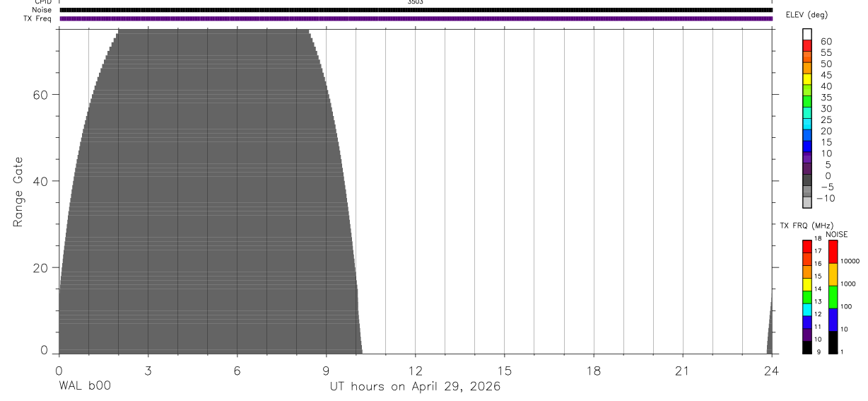Click the 'Range Gate' y-axis label
The width and height of the screenshot is (868, 401).
click(19, 192)
